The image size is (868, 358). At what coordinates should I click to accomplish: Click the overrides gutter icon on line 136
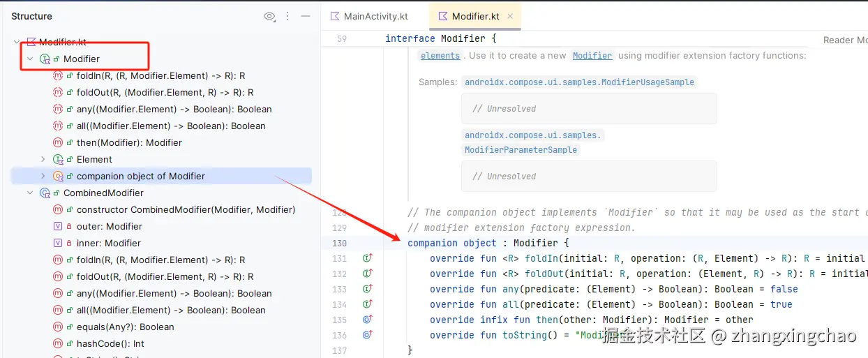367,335
